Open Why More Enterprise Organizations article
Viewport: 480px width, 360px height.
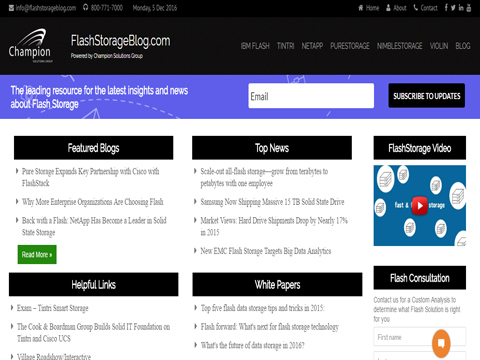tap(93, 202)
